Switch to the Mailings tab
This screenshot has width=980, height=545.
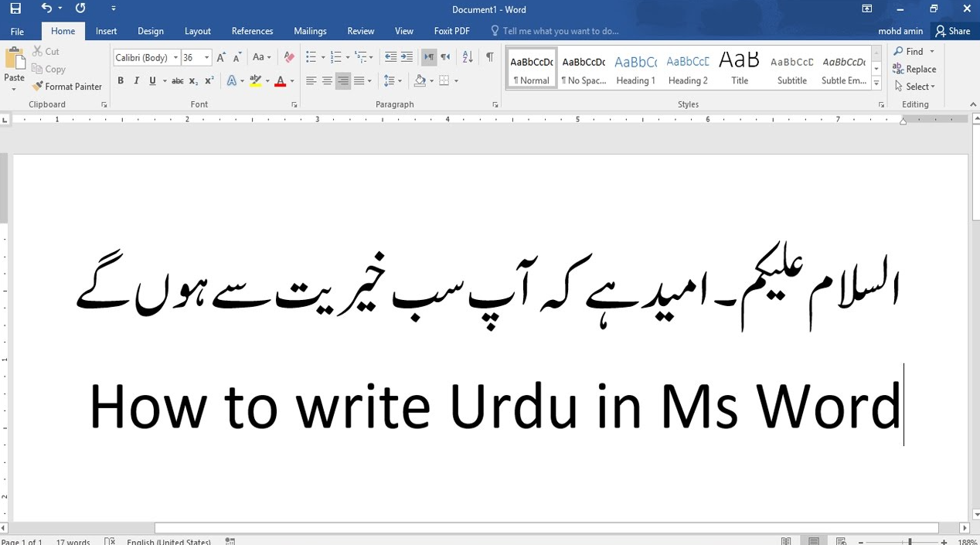[x=310, y=31]
